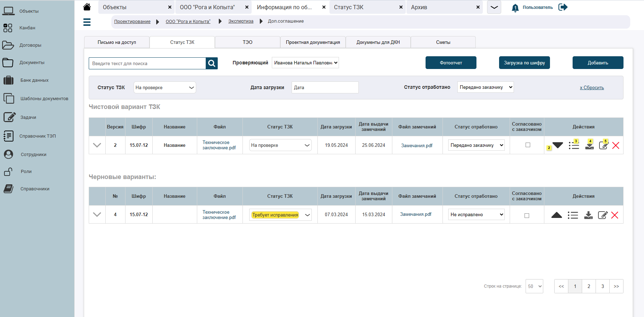The image size is (644, 317).
Task: Open list icon for draft №4 row
Action: point(573,215)
